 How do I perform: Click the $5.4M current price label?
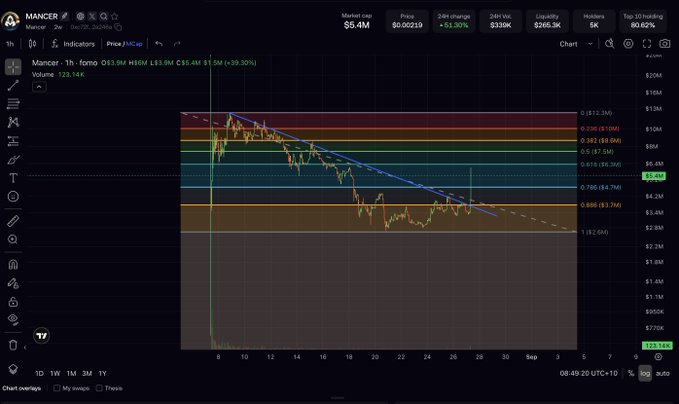tap(654, 176)
